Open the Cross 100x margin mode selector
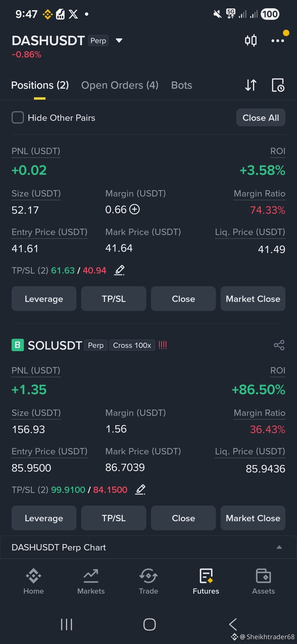The image size is (297, 644). coord(132,345)
